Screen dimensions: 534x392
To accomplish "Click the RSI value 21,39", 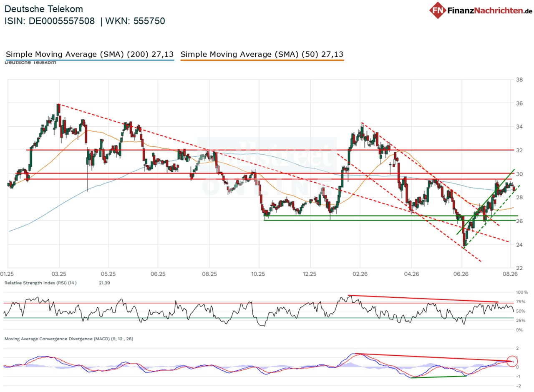I will [105, 283].
